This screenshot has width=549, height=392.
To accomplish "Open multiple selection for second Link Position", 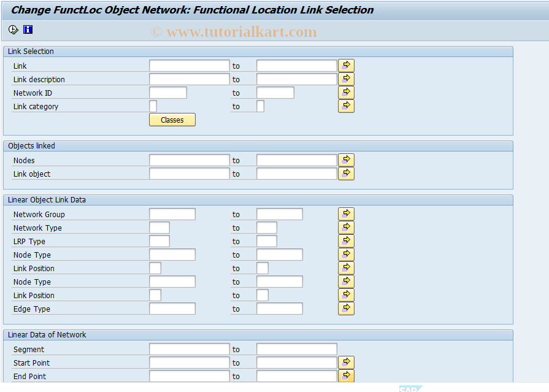I will [x=347, y=295].
